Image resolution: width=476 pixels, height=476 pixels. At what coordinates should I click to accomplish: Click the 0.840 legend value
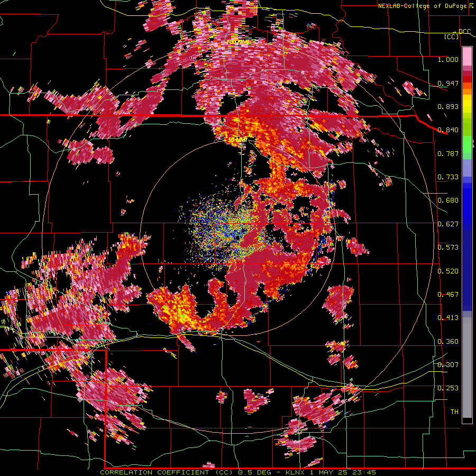(448, 130)
